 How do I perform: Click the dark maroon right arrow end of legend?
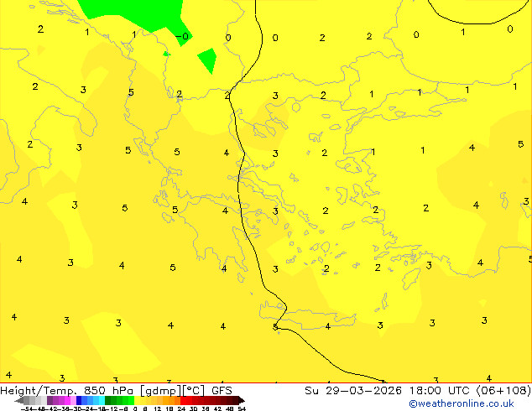pos(242,400)
